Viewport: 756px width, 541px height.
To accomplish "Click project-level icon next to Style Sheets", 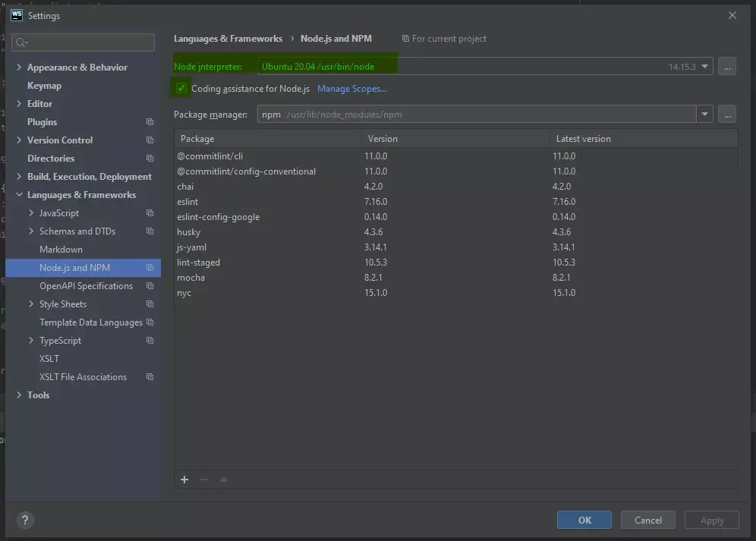I will coord(150,304).
